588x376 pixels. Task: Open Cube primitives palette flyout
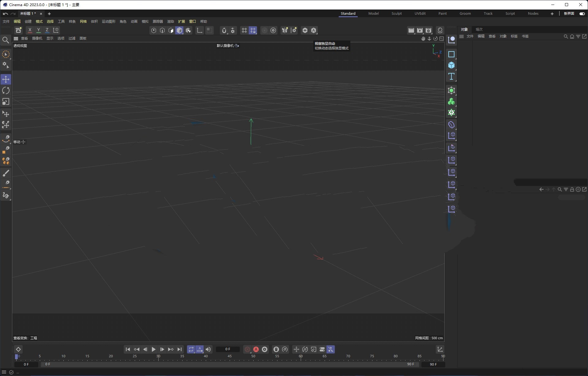[451, 65]
